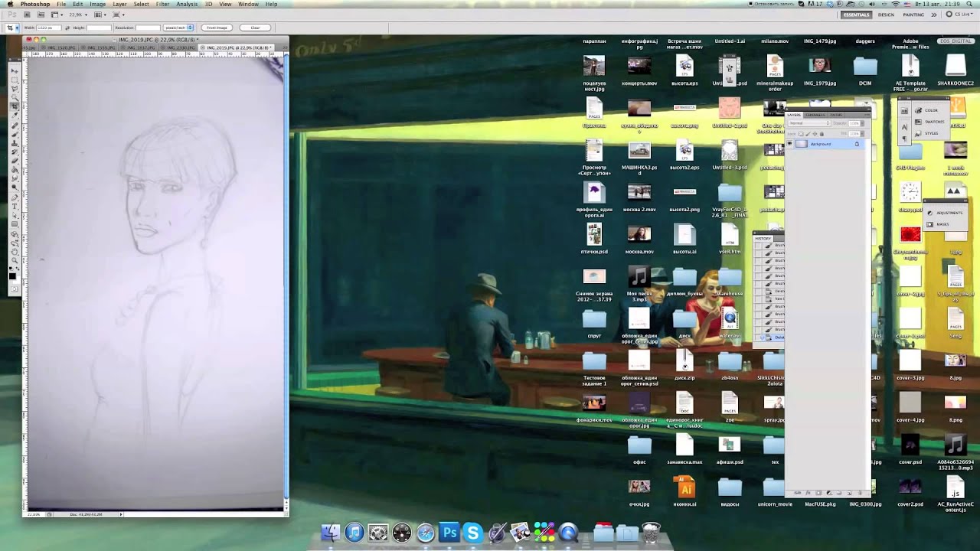The width and height of the screenshot is (980, 551).
Task: Open the Character panel icon
Action: point(904,127)
